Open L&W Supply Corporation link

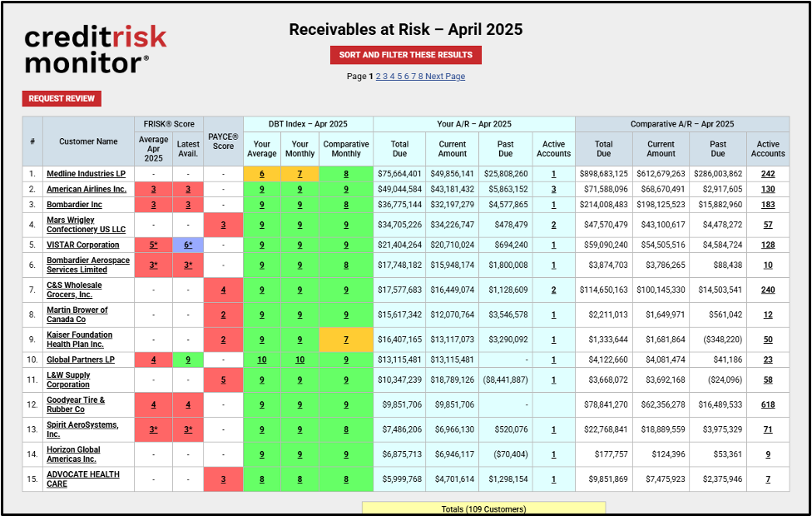point(68,380)
